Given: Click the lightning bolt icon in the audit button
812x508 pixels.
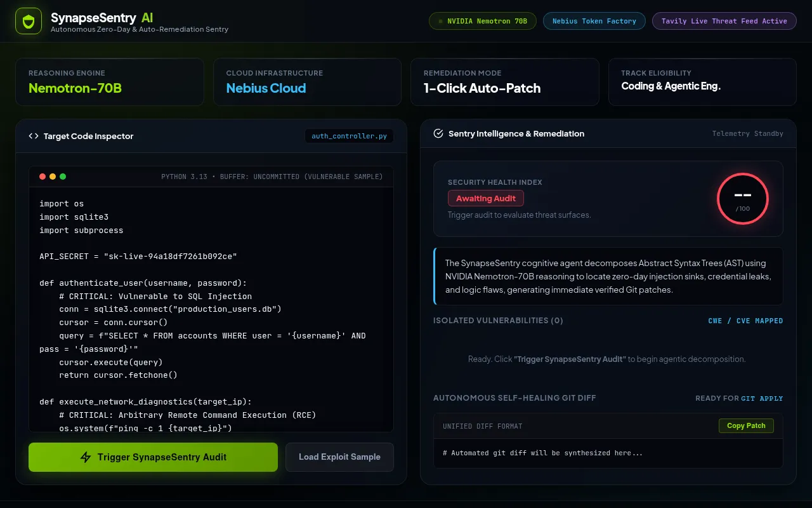Looking at the screenshot, I should (x=86, y=457).
